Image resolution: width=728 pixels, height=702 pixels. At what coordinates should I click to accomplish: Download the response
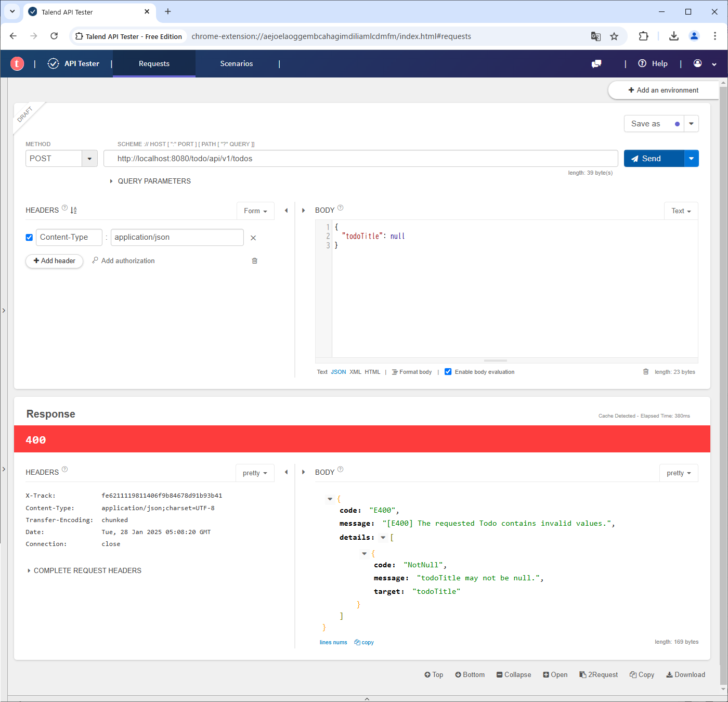tap(685, 674)
